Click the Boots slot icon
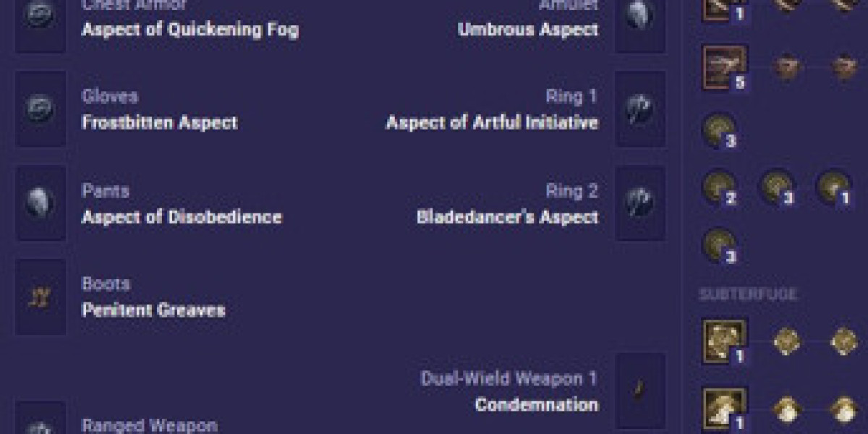The image size is (868, 434). point(41,297)
